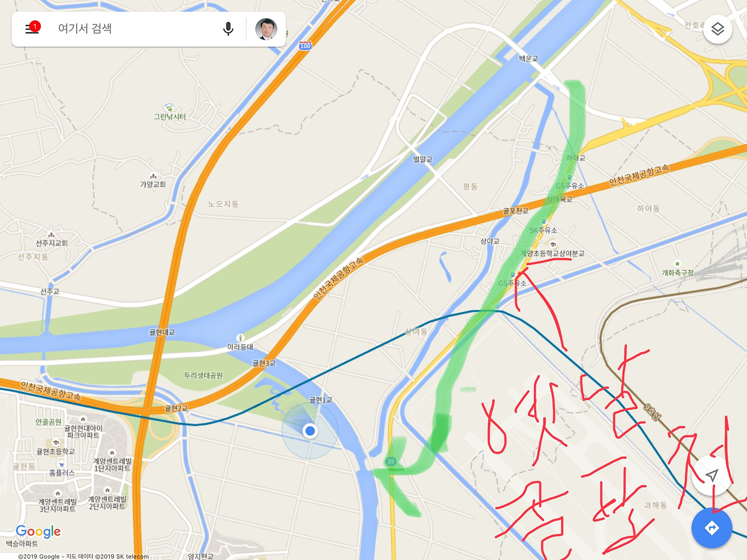747x560 pixels.
Task: Tap the microphone voice search icon
Action: (228, 29)
